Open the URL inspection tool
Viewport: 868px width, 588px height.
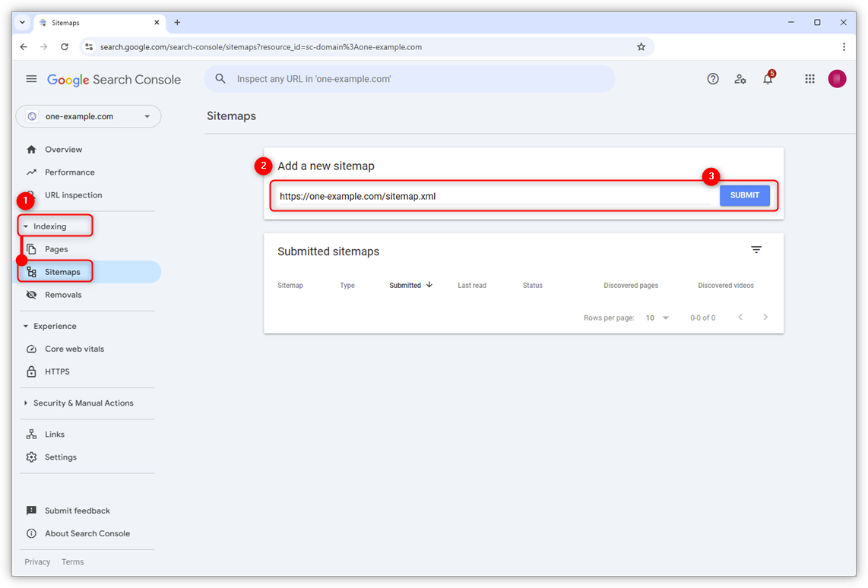(73, 194)
